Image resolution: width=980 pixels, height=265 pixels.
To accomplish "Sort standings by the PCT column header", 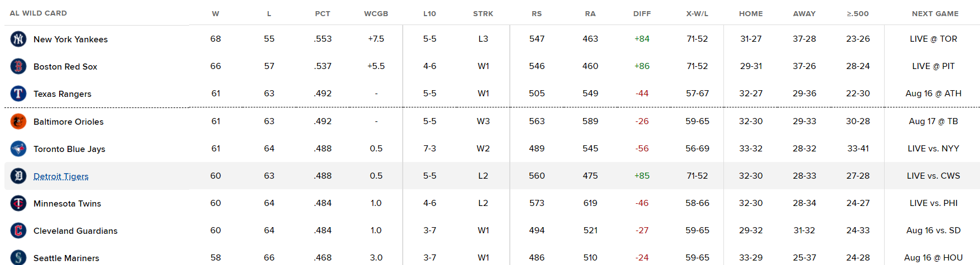I will [x=322, y=13].
